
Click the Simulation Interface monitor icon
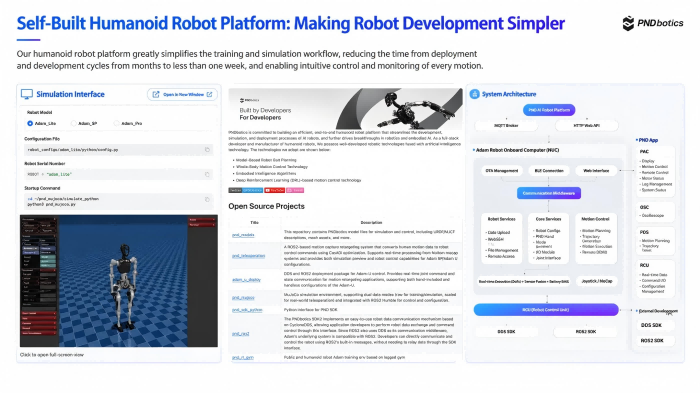tap(27, 94)
